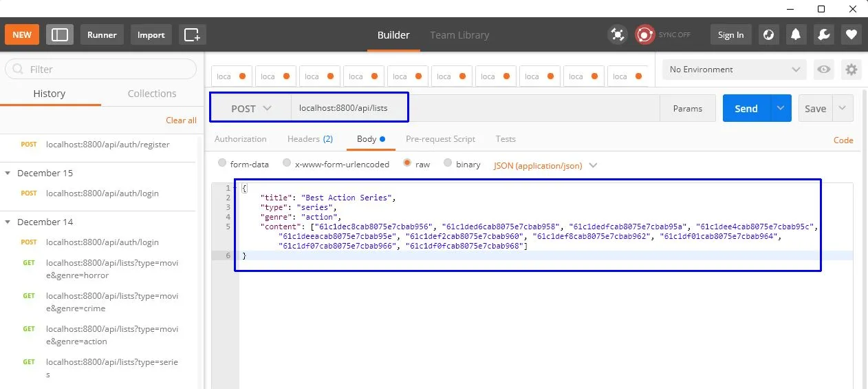Click the Code link

pos(843,140)
